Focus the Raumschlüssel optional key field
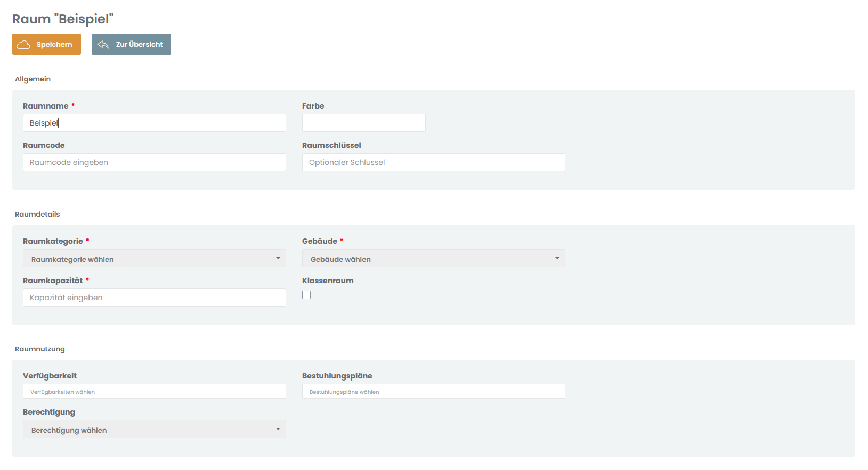The width and height of the screenshot is (868, 470). point(434,162)
